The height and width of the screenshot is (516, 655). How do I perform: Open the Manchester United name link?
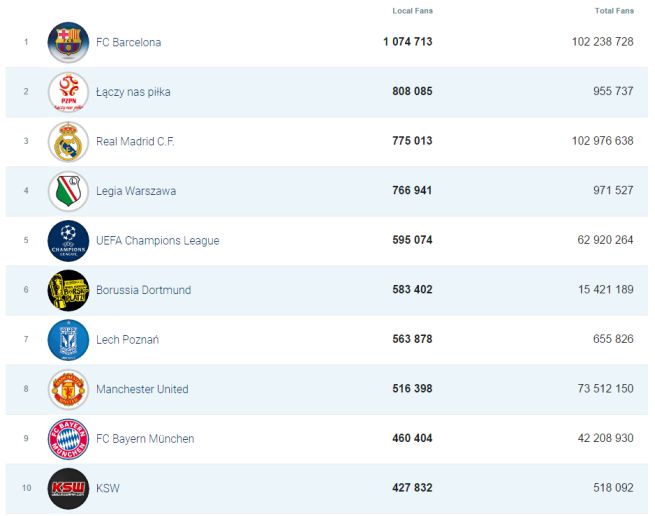[142, 389]
